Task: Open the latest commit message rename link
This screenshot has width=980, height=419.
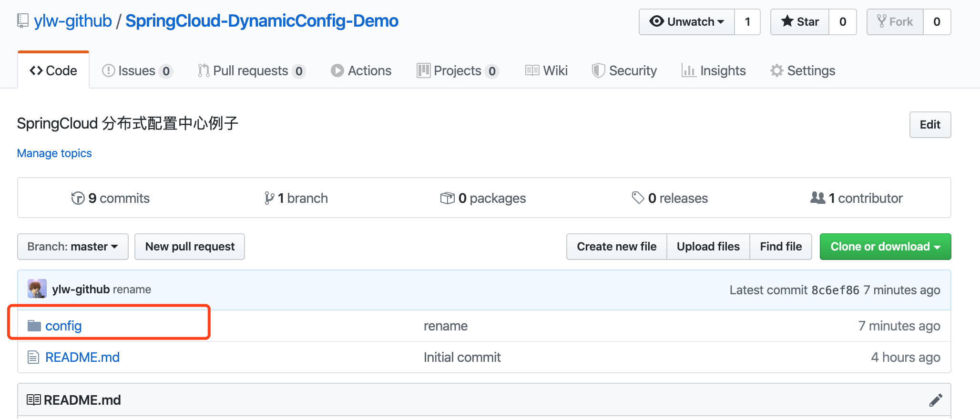Action: [132, 289]
